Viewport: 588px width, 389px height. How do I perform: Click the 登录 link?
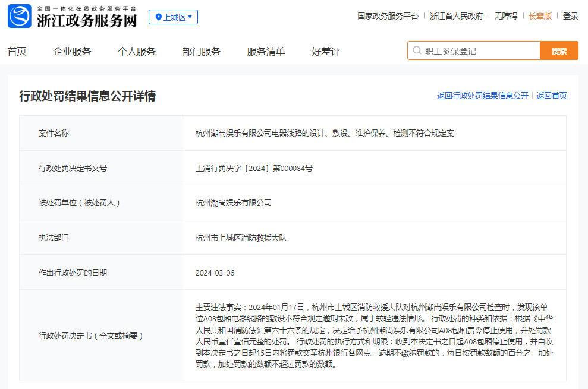click(x=570, y=16)
